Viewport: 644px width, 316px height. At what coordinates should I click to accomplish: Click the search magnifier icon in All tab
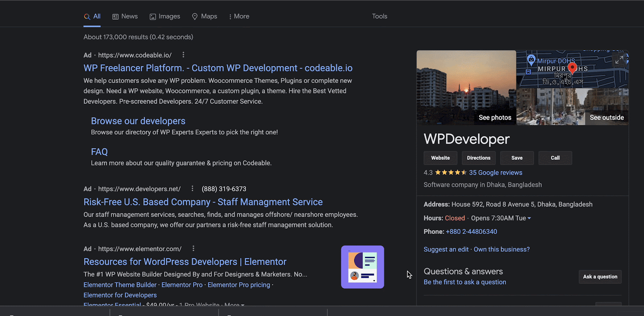point(87,17)
